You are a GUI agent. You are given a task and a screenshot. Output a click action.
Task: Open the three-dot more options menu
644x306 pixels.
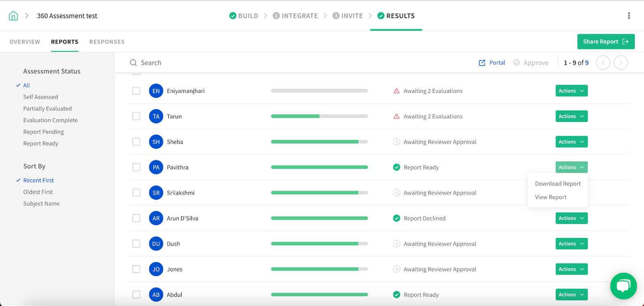(x=629, y=16)
